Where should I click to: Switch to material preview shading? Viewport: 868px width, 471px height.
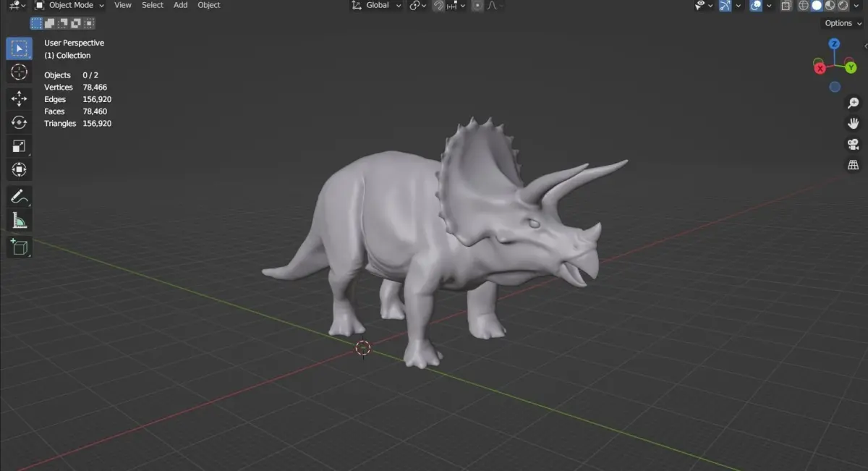coord(830,5)
